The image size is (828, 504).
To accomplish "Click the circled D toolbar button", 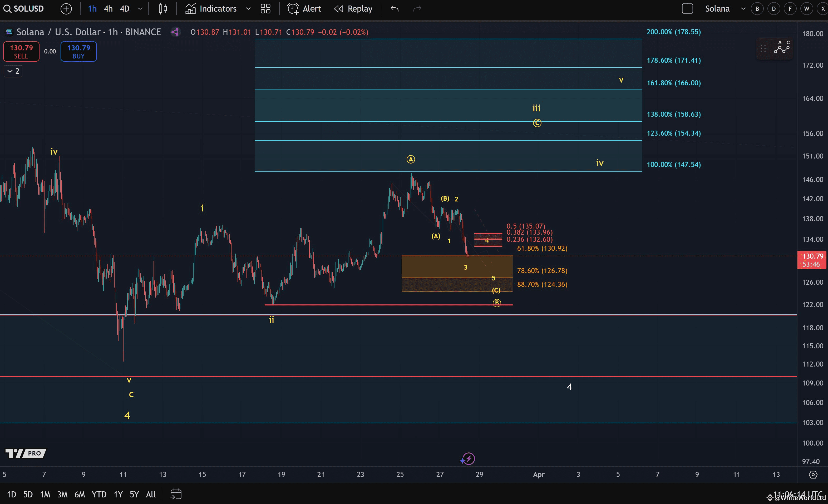I will [774, 9].
